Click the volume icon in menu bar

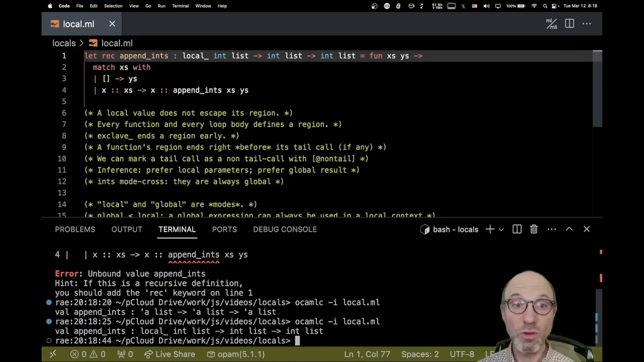coord(486,6)
